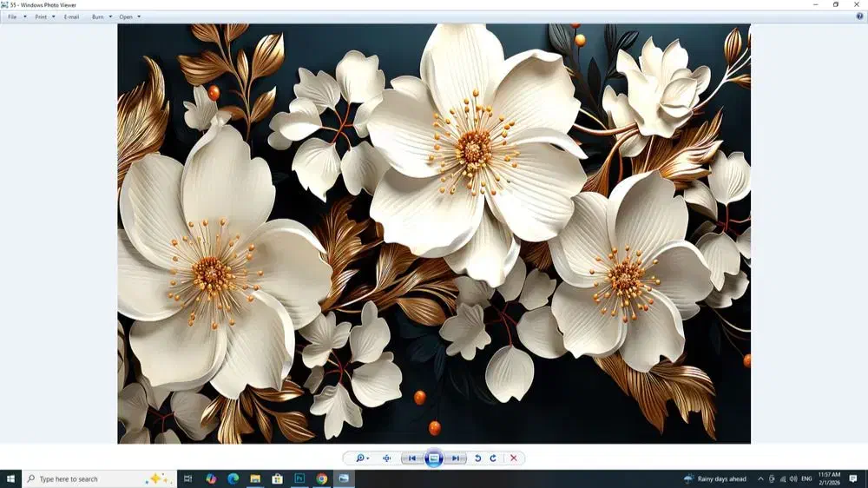The width and height of the screenshot is (868, 488).
Task: Start the slide show
Action: pyautogui.click(x=434, y=458)
